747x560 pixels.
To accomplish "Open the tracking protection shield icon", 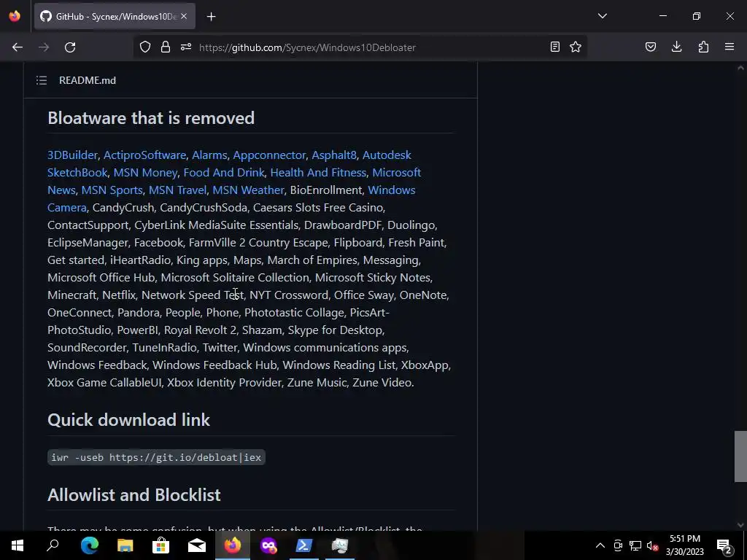I will click(x=145, y=47).
